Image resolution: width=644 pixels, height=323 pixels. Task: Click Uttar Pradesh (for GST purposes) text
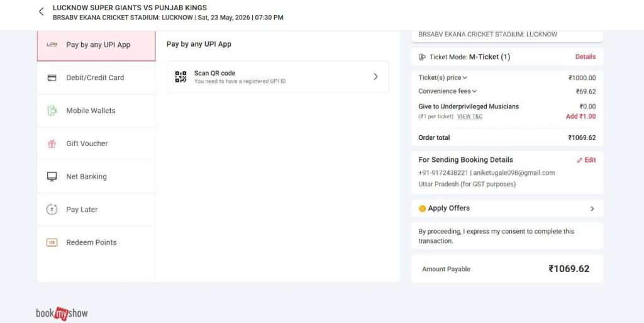(x=467, y=184)
